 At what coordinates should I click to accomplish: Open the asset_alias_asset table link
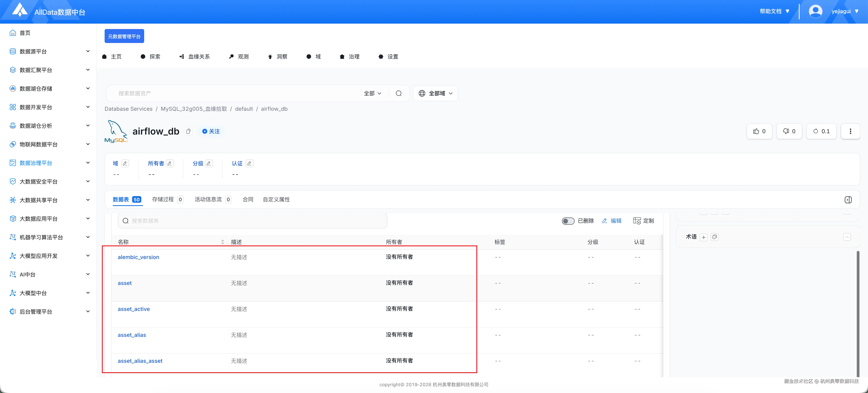point(140,361)
